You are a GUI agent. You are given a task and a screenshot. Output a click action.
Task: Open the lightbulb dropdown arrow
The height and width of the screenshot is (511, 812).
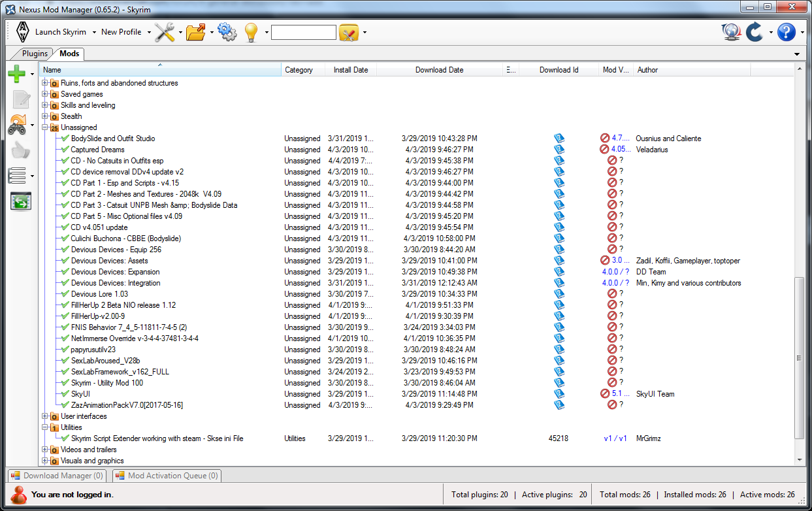267,32
